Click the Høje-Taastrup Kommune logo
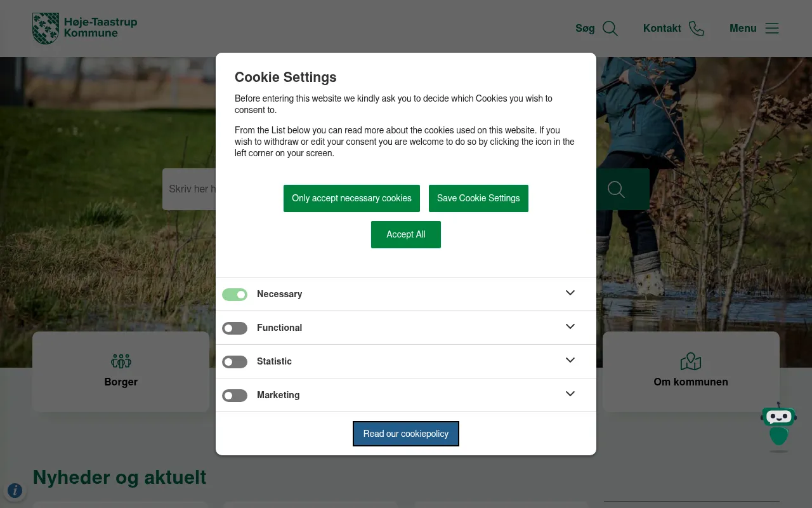 [85, 29]
